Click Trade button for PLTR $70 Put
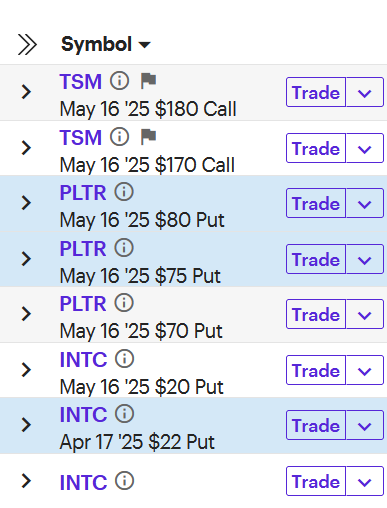The image size is (387, 508). pyautogui.click(x=316, y=314)
